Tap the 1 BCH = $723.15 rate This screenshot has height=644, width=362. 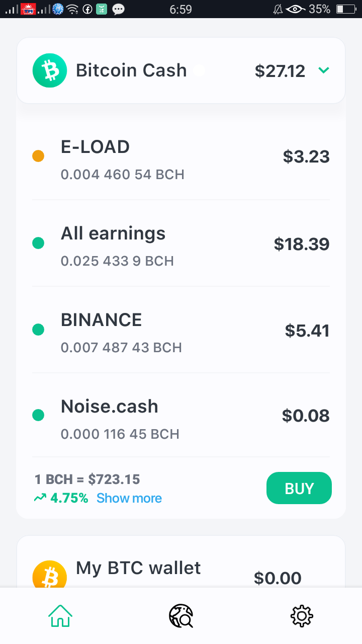tap(87, 479)
